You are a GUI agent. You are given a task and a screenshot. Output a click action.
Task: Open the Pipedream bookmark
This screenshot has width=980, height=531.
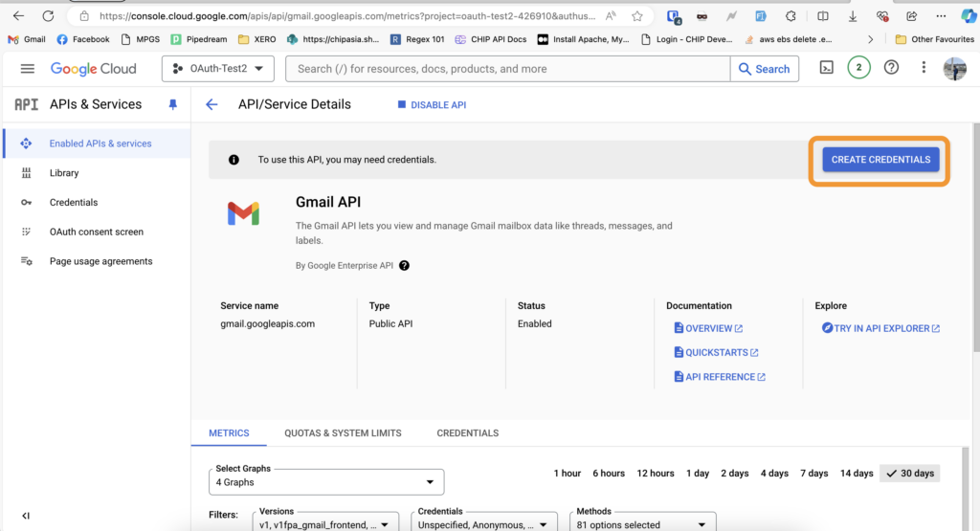[x=199, y=39]
